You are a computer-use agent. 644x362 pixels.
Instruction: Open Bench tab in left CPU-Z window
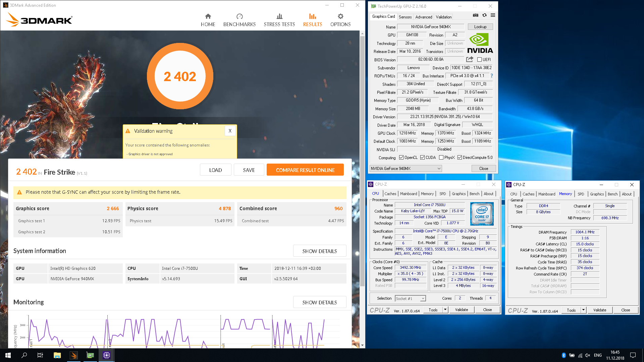(x=474, y=194)
